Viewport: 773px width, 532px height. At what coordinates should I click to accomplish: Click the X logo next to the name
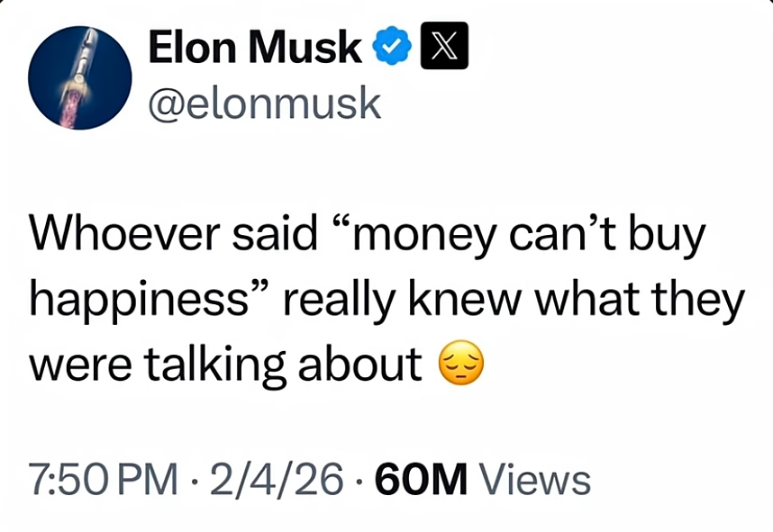click(443, 46)
